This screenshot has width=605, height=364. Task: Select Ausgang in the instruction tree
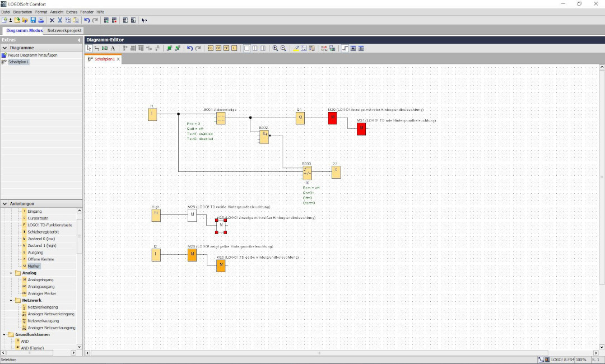(x=35, y=253)
